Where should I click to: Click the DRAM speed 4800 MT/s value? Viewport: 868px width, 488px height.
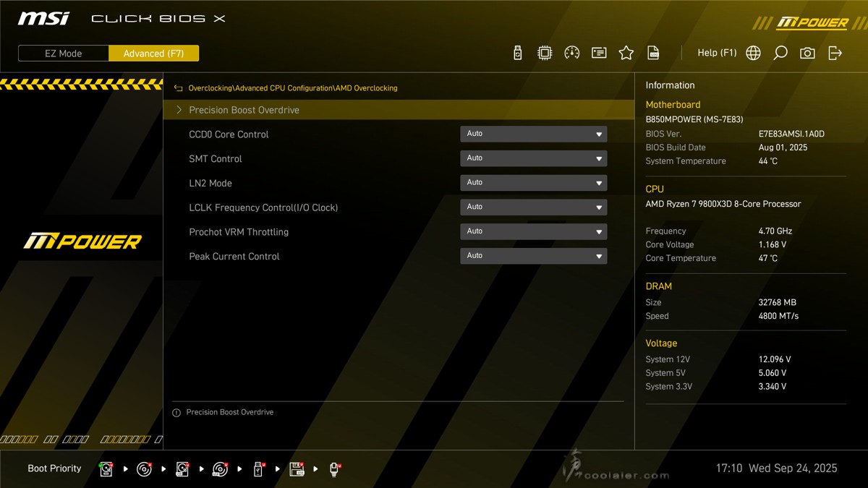click(778, 316)
